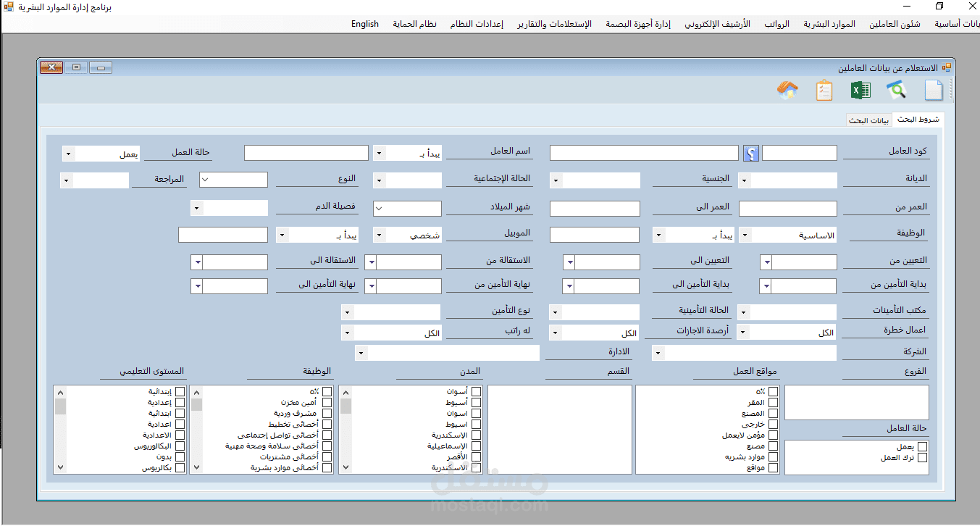Check أمين مخزن in الوظيفة list
Screen dimensions: 980x526
[327, 403]
